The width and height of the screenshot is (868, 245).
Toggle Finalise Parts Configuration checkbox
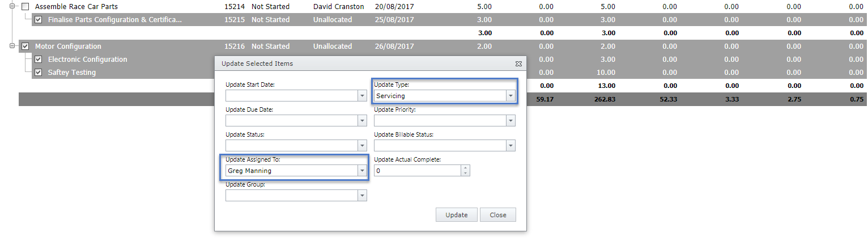click(x=38, y=20)
